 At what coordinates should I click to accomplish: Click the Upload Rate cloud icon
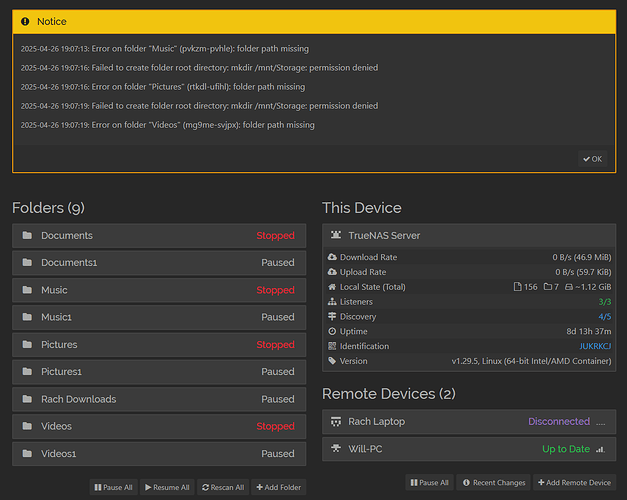332,272
